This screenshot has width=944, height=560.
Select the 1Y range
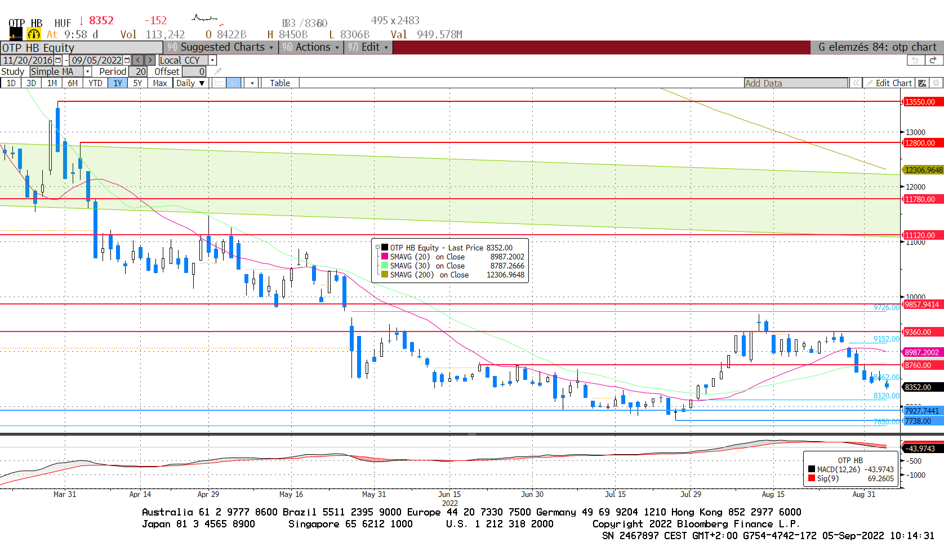[118, 83]
